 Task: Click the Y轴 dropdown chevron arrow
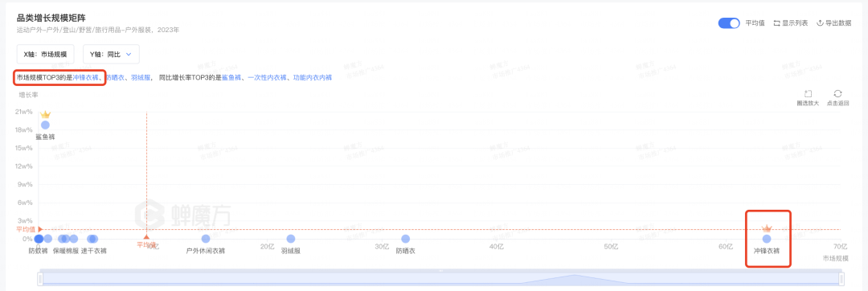point(129,54)
